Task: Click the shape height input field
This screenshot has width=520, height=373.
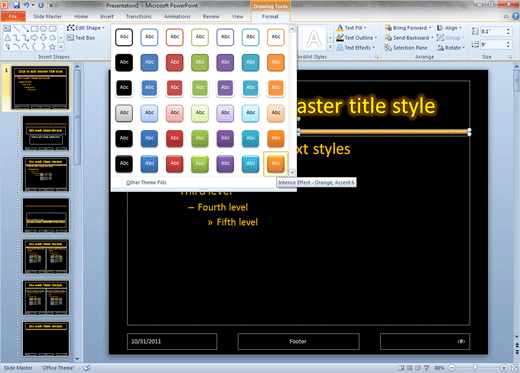Action: 495,31
